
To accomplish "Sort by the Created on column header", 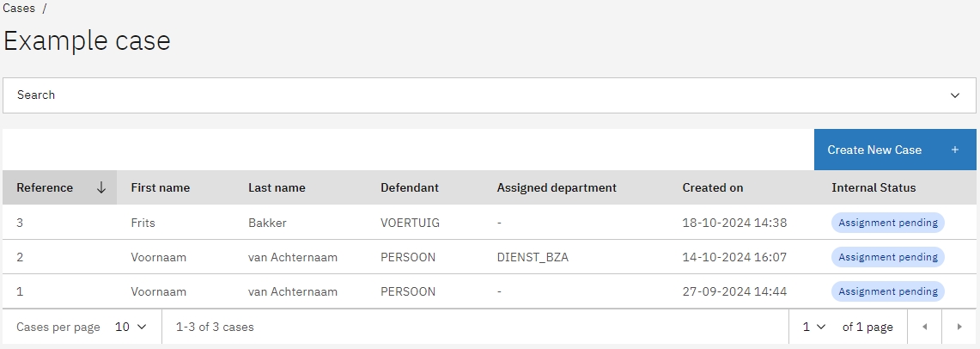I will [x=713, y=187].
